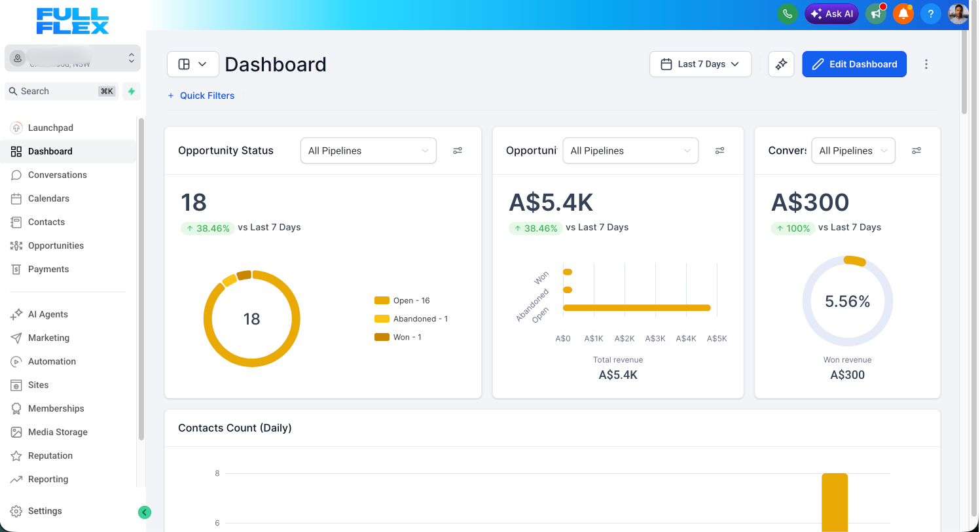Click the Edit Dashboard button
980x532 pixels.
click(x=854, y=63)
